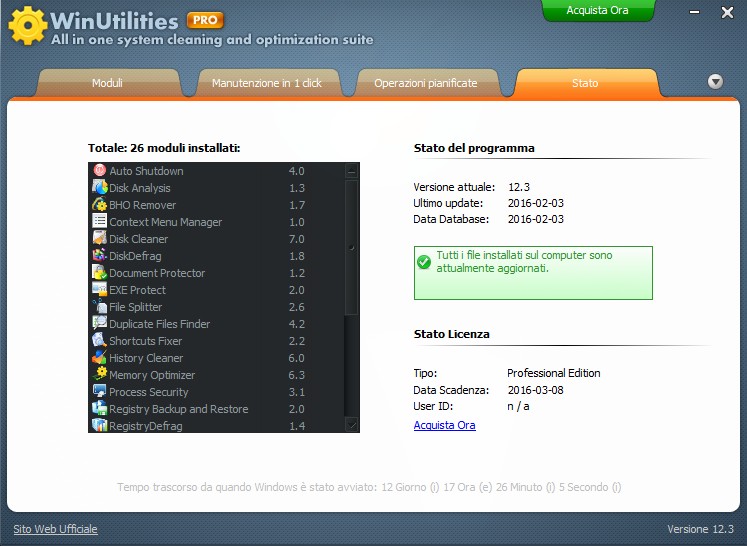Click the History Cleaner icon
Screen dimensions: 747x546
[x=100, y=357]
